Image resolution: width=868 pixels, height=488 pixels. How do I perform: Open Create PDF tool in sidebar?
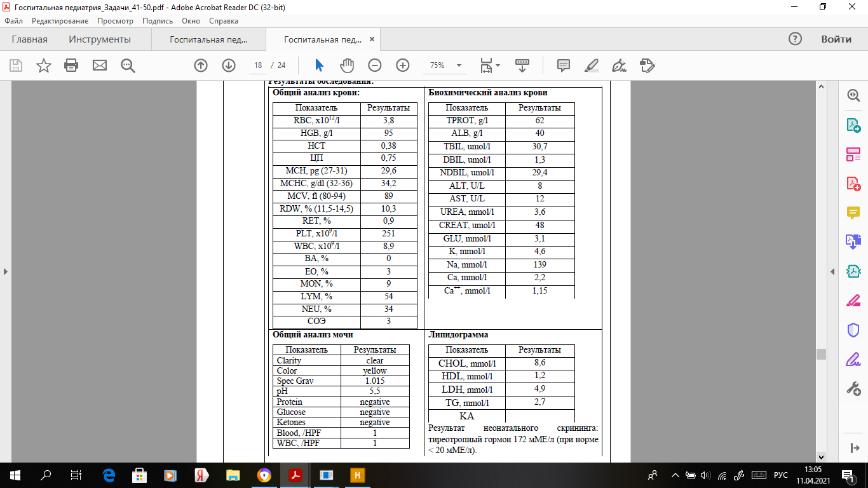(853, 184)
